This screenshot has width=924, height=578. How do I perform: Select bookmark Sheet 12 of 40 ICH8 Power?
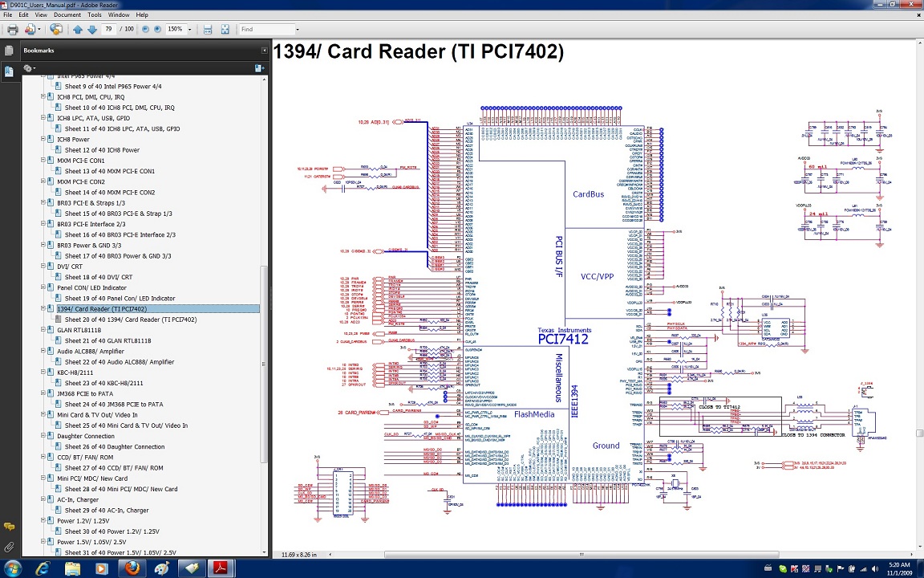pos(102,150)
